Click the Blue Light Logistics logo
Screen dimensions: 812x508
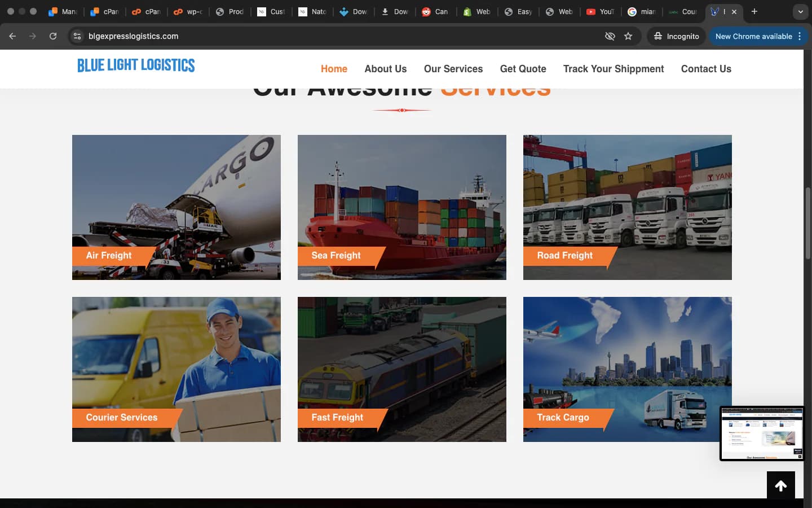[136, 65]
